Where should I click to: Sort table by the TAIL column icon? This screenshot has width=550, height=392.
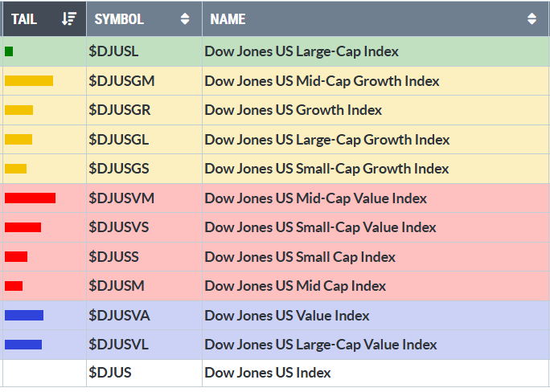[x=69, y=18]
